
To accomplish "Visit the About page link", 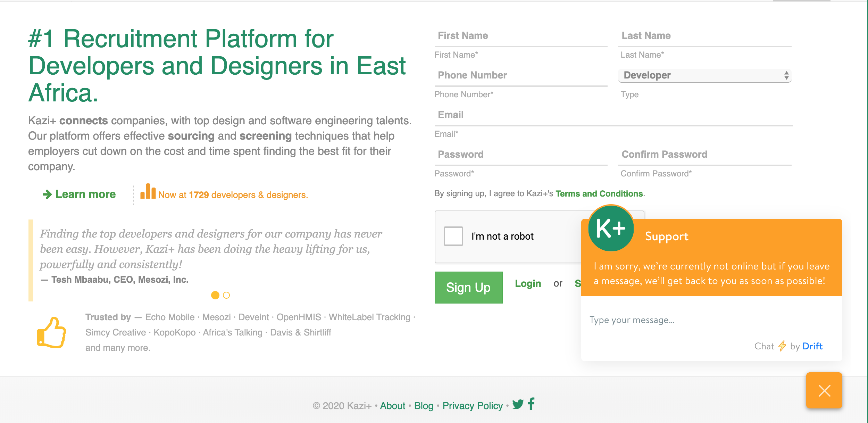I will click(x=393, y=406).
